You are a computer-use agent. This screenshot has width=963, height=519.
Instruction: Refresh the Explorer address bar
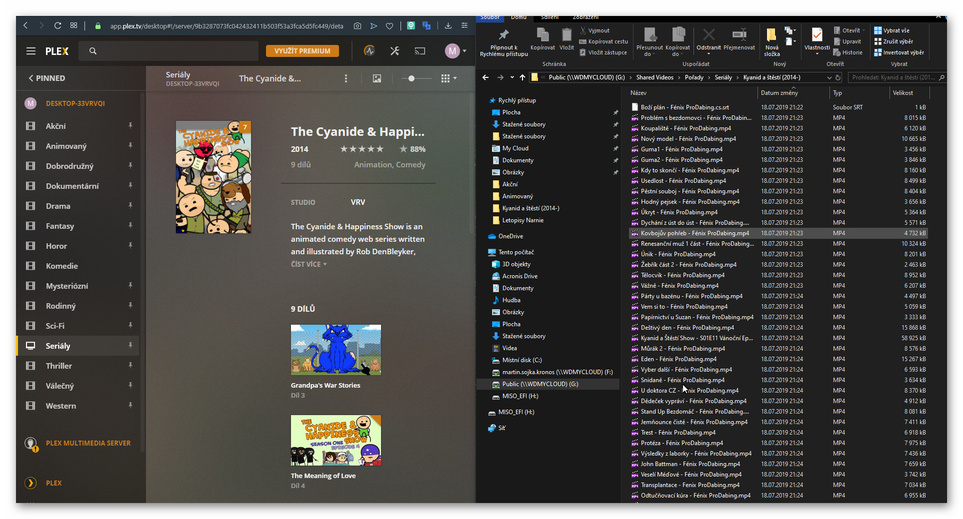coord(838,77)
